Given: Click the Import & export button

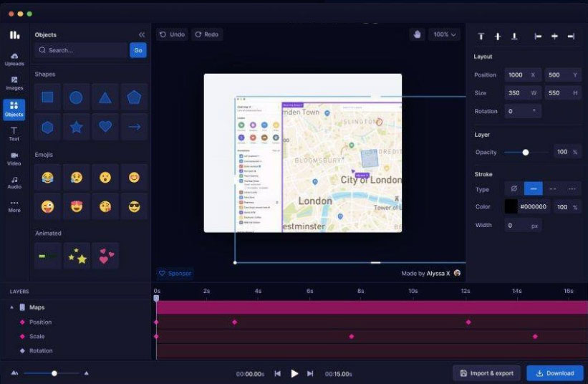Looking at the screenshot, I should pos(486,373).
